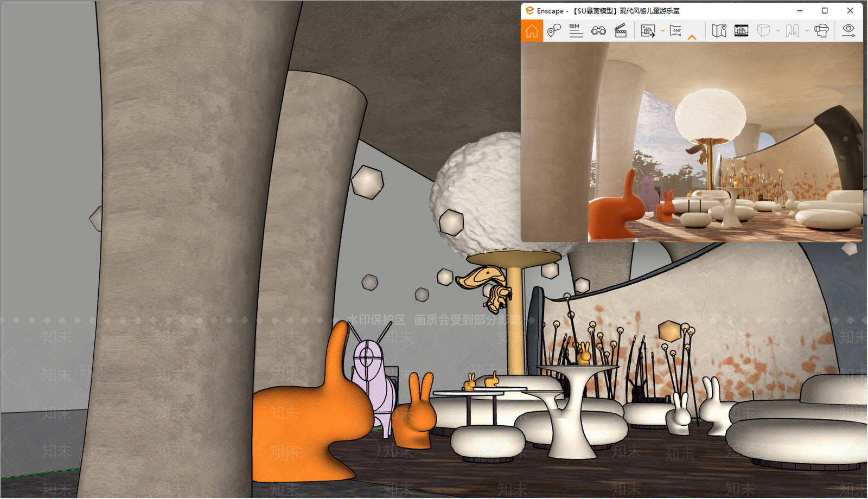Expand the screenshot export dropdown arrow
Screen dimensions: 868x499
pyautogui.click(x=662, y=31)
